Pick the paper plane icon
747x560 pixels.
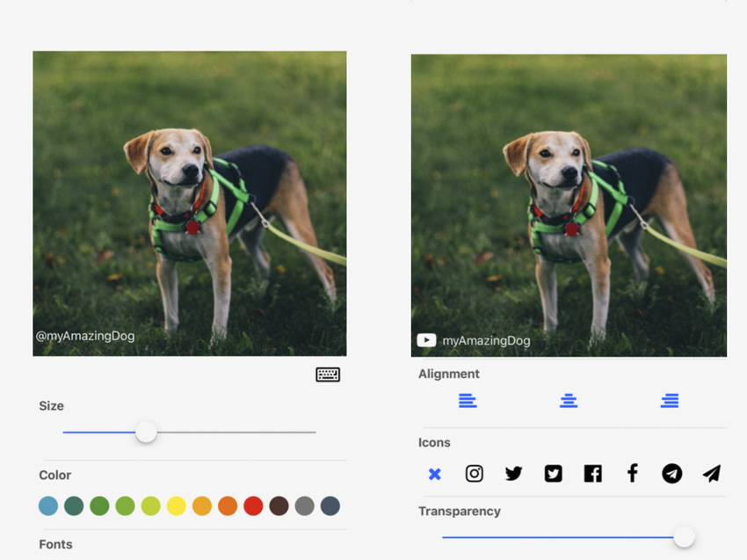point(711,474)
